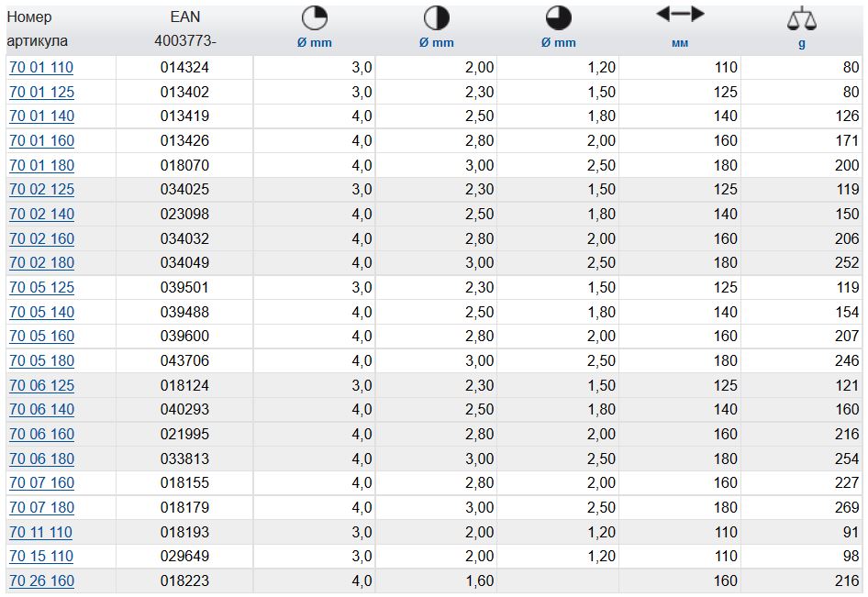This screenshot has width=868, height=597.
Task: Follow the 70 02 125 article link
Action: point(41,190)
